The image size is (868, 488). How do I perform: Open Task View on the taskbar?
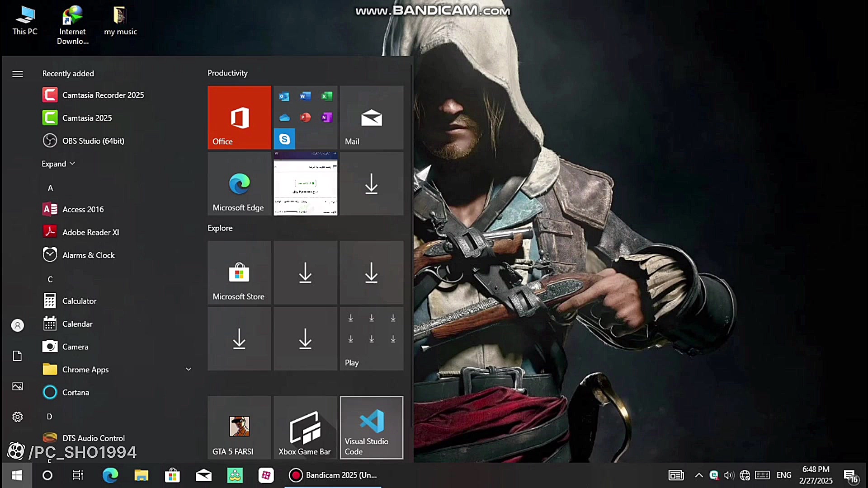point(78,475)
